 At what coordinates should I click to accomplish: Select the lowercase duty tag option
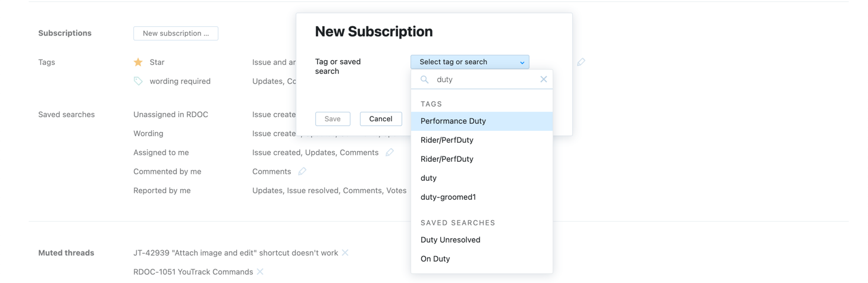[x=428, y=178]
